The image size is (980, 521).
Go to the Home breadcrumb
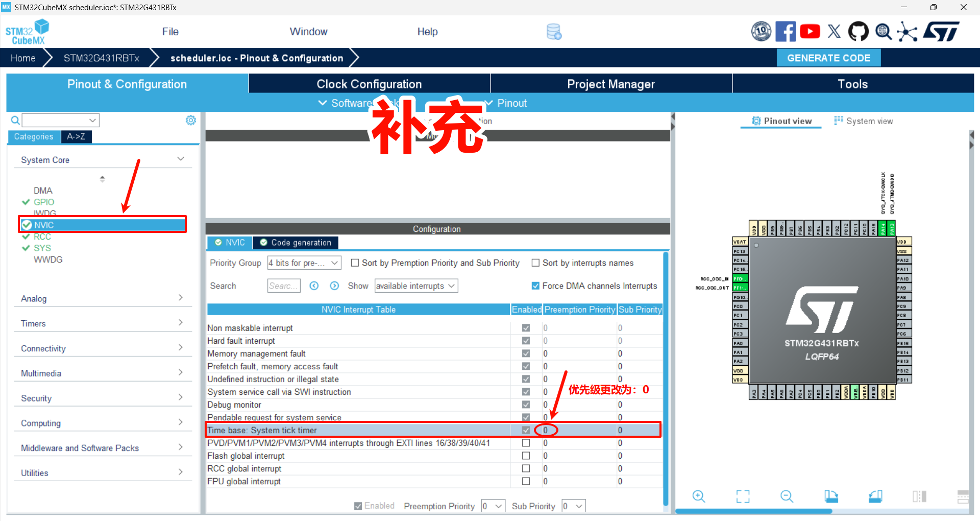pos(23,58)
